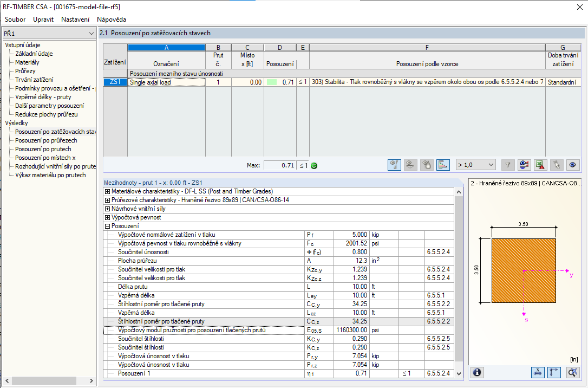Select Materiály in the navigator tree

point(27,62)
